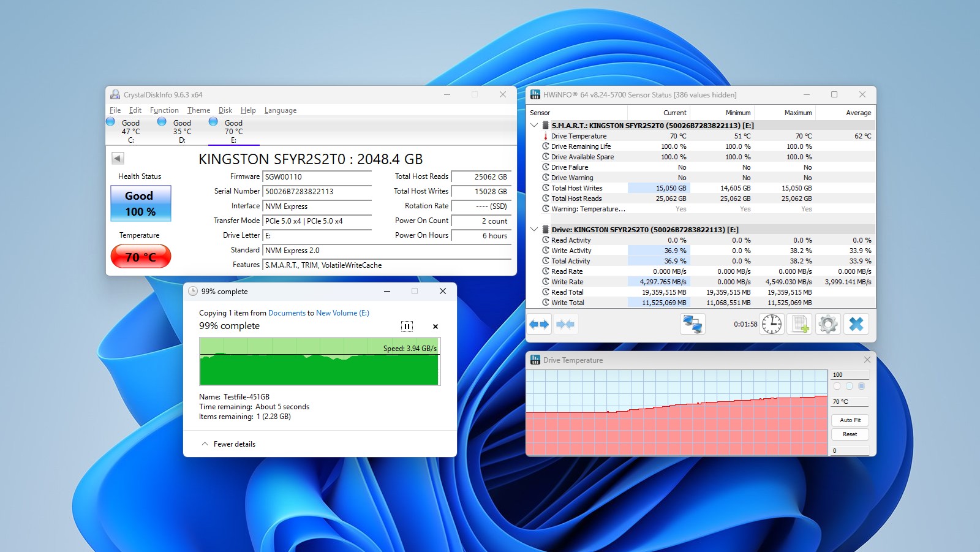Screen dimensions: 980x552
Task: Click the Firmware field SGW00110
Action: [x=317, y=177]
